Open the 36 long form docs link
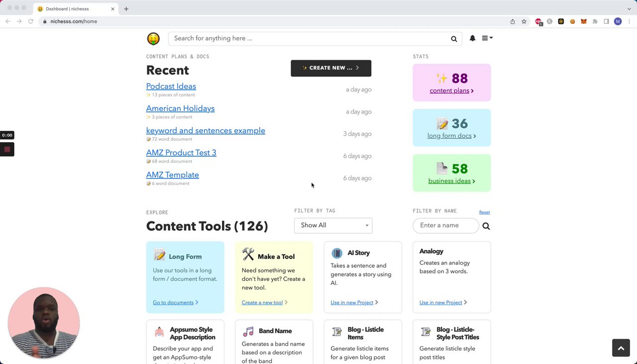Viewport: 637px width, 364px height. pos(452,136)
